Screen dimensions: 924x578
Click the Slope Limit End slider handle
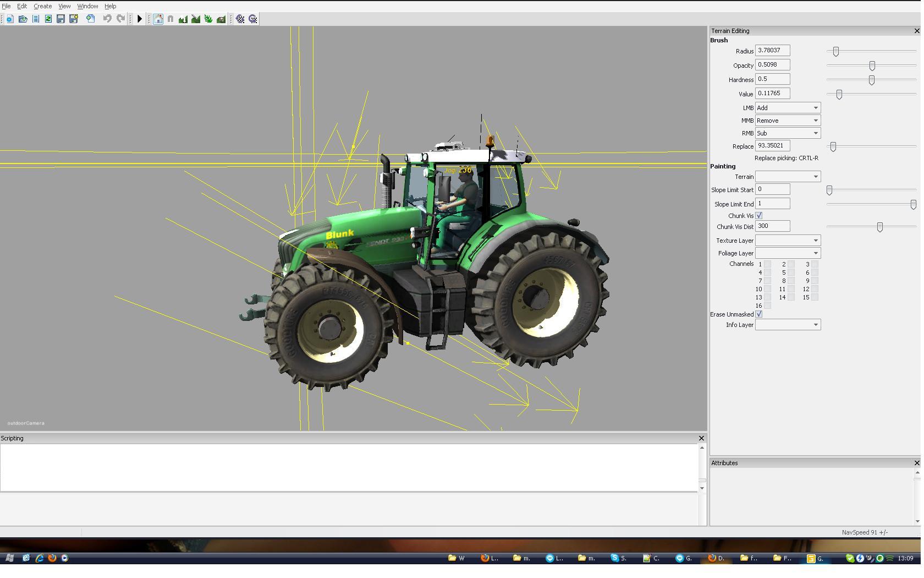coord(914,204)
